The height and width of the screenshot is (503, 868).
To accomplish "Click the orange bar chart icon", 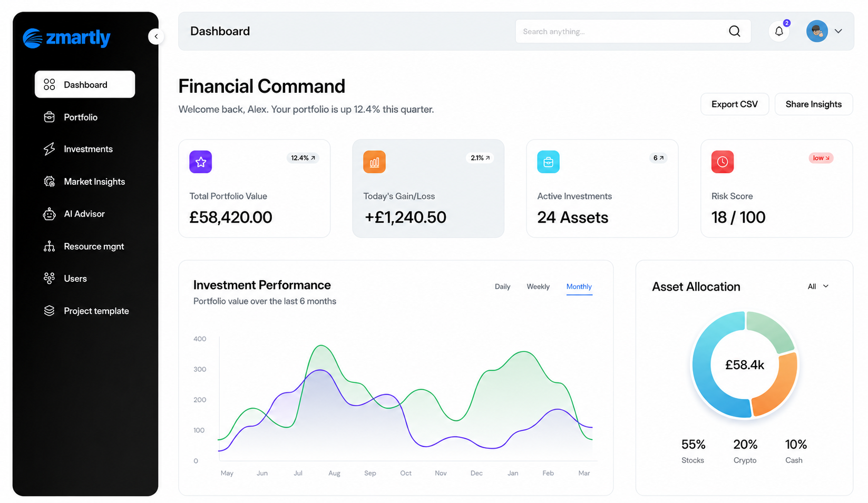I will tap(375, 162).
